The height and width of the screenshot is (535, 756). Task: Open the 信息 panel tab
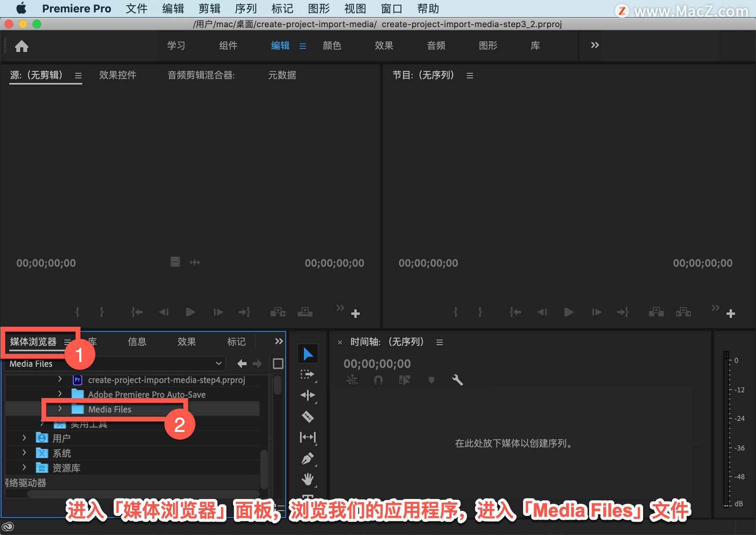(x=137, y=342)
